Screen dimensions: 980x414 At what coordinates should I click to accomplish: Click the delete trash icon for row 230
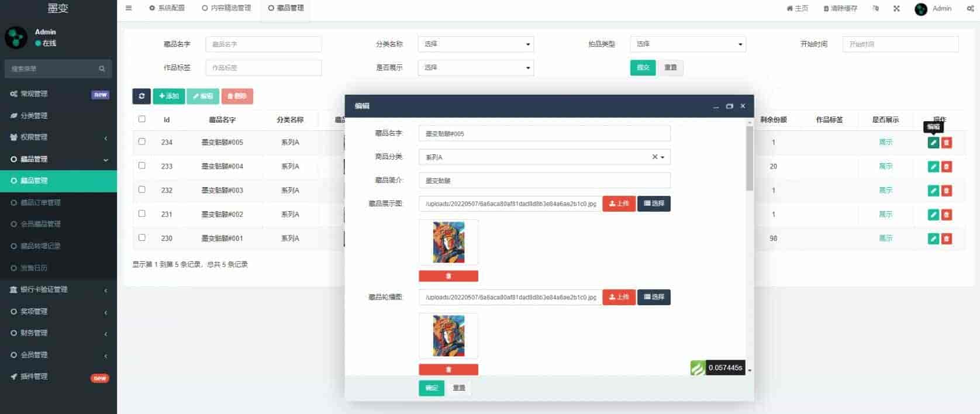point(947,239)
